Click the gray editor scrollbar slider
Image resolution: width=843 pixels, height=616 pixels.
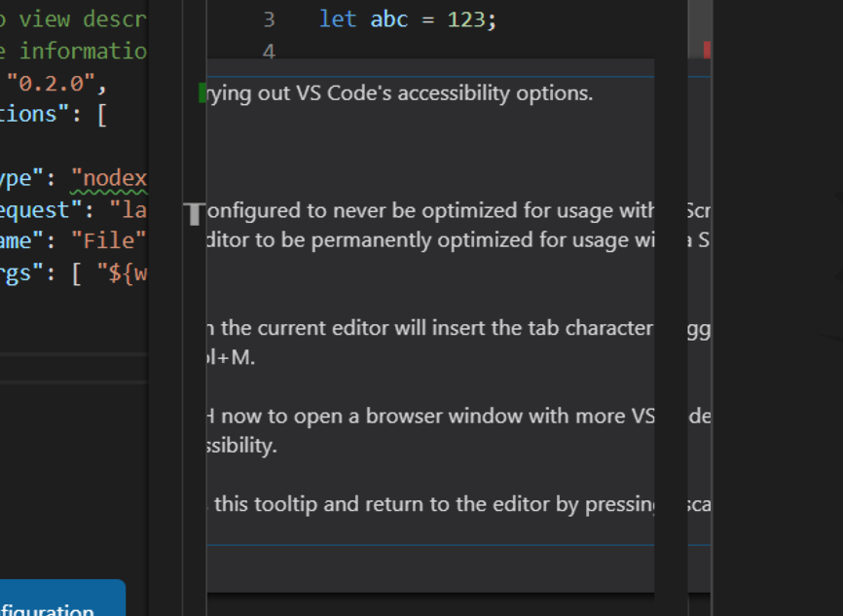[x=701, y=28]
